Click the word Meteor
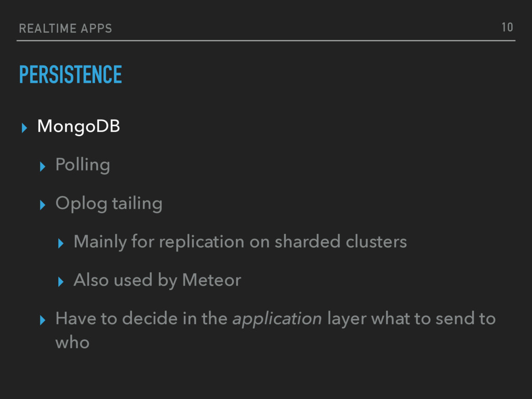Screen dimensions: 532x399 [211, 281]
